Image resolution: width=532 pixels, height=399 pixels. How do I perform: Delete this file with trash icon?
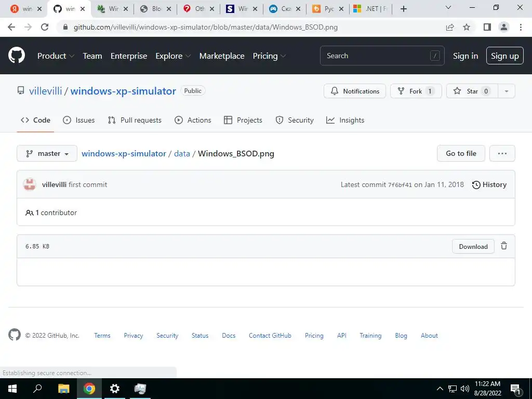click(504, 246)
